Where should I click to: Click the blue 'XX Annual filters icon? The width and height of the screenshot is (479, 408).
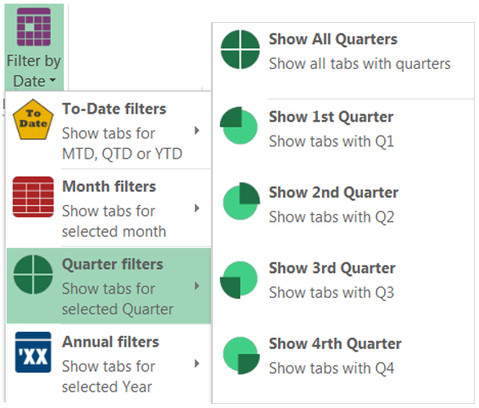click(x=33, y=352)
